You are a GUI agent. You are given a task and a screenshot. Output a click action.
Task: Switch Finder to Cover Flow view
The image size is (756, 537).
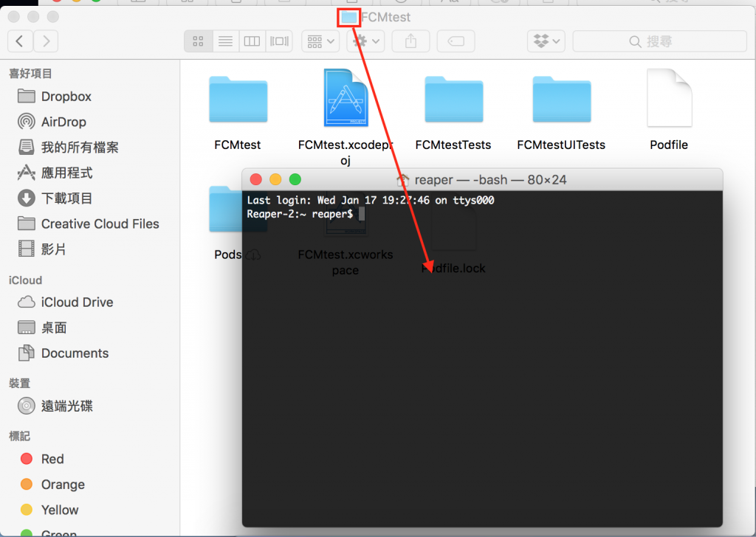(279, 41)
